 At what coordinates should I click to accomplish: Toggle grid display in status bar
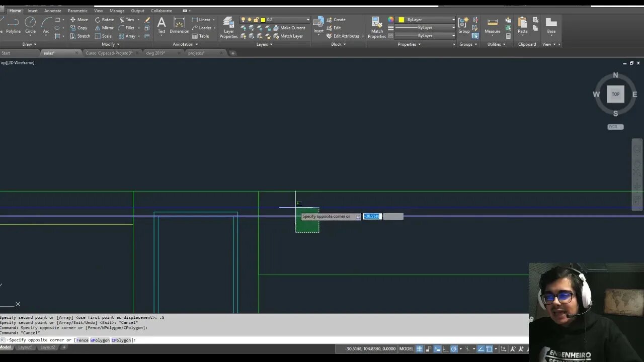419,349
